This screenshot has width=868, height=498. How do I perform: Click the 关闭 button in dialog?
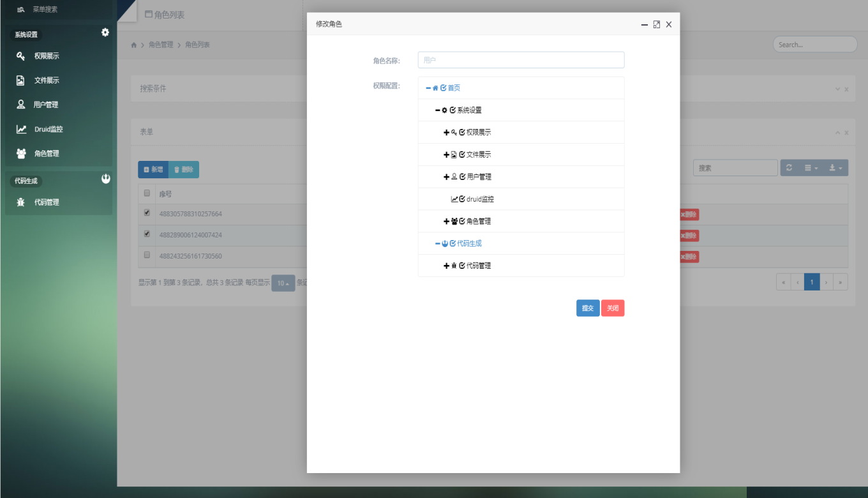pyautogui.click(x=613, y=308)
